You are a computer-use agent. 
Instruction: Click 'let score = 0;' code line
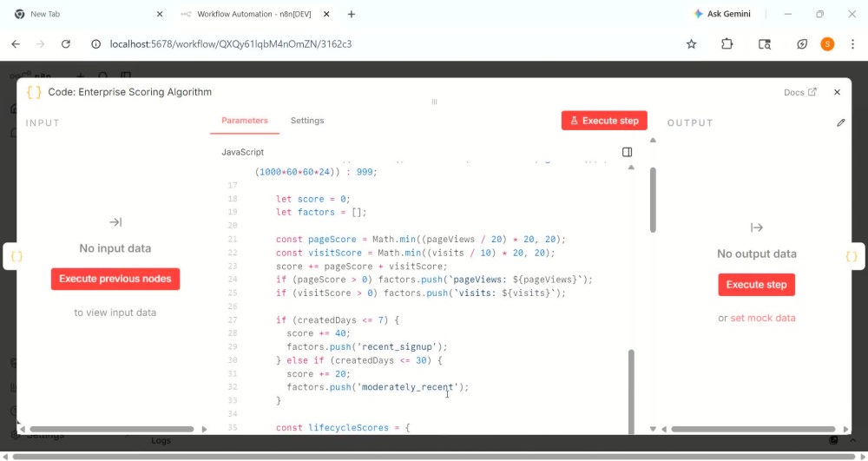312,199
